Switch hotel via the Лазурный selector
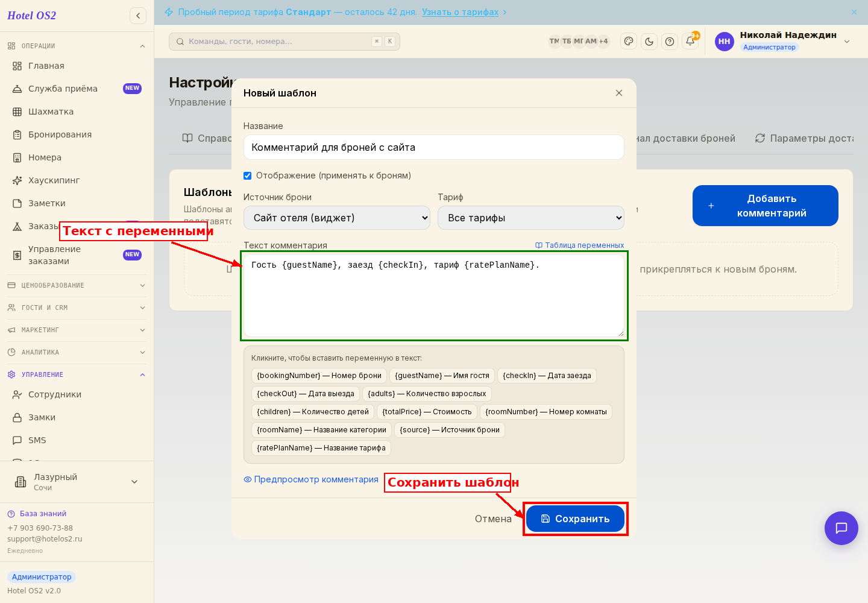868x603 pixels. (77, 482)
